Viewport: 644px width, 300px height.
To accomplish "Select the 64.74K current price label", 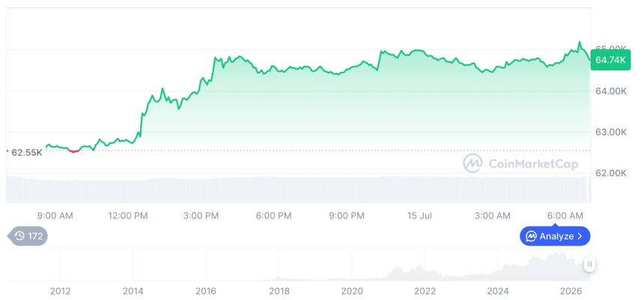I will [x=610, y=60].
